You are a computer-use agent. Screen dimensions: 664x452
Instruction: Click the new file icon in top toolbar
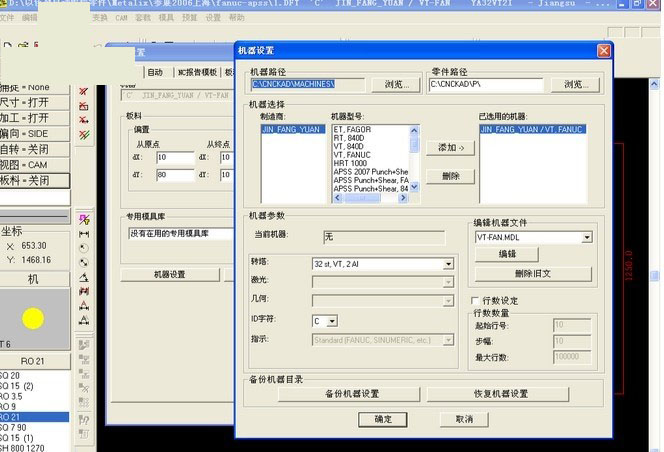(x=8, y=45)
